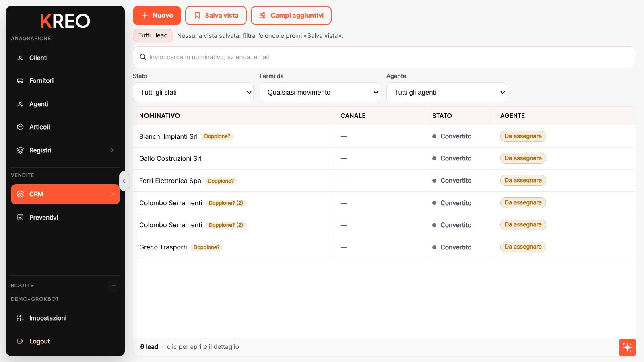Minimize the Ridotte section with minus icon
The width and height of the screenshot is (644, 362).
(x=114, y=286)
